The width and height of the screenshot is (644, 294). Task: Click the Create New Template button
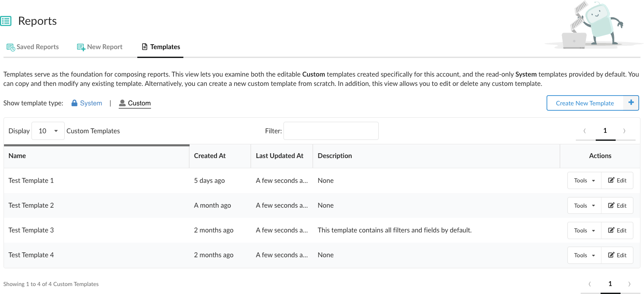585,103
